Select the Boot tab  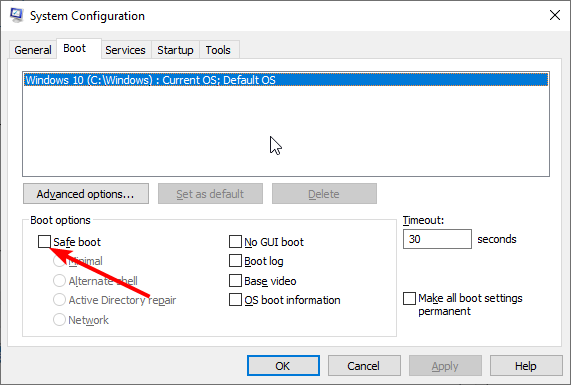click(x=75, y=48)
